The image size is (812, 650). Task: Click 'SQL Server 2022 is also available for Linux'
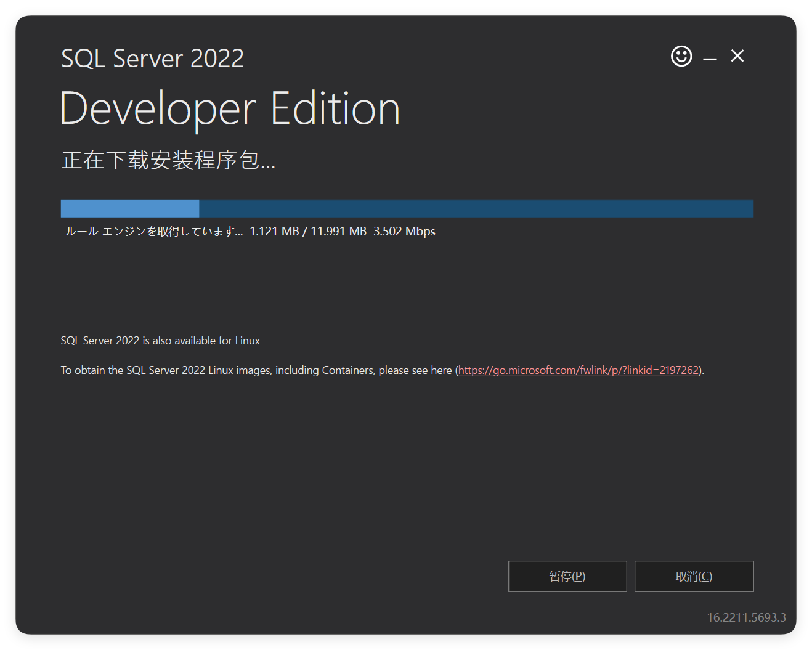tap(160, 341)
